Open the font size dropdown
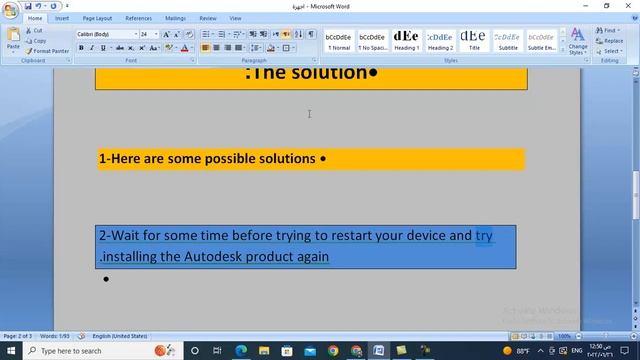This screenshot has height=360, width=640. coord(156,34)
